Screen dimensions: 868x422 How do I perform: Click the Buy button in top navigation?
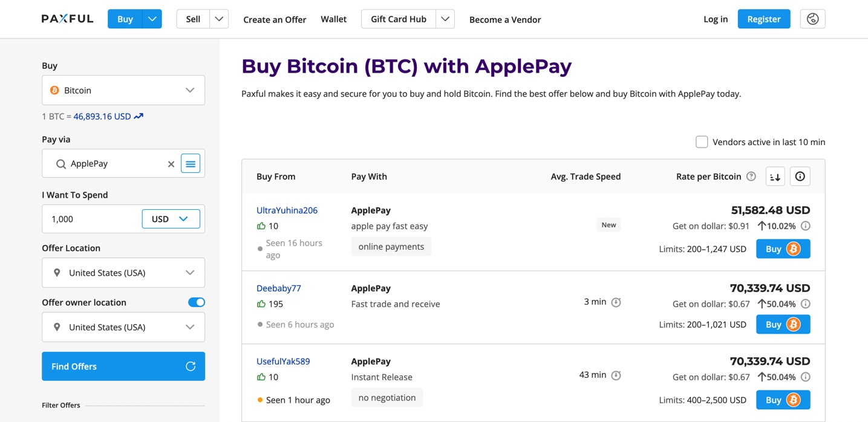tap(125, 19)
